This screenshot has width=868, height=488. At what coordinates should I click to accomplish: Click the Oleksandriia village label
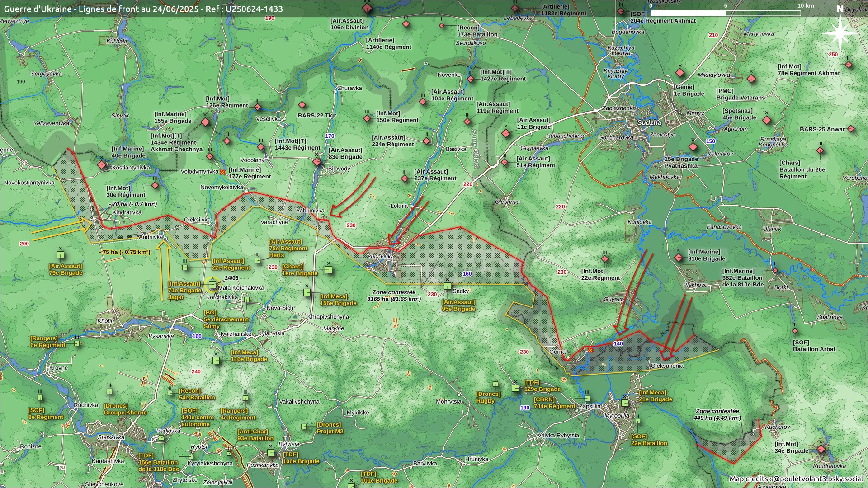pos(667,366)
